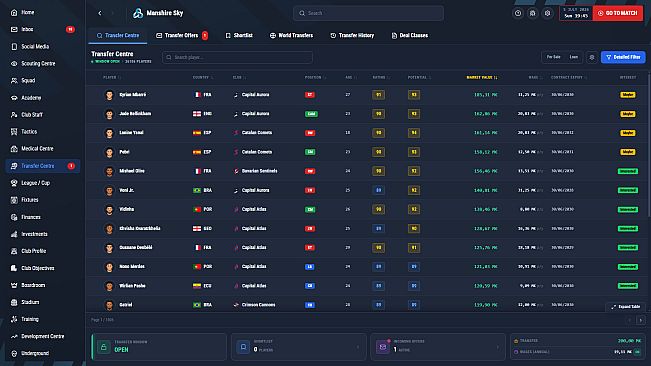Toggle the Loan filter
Screen dimensions: 651x366
tap(574, 57)
